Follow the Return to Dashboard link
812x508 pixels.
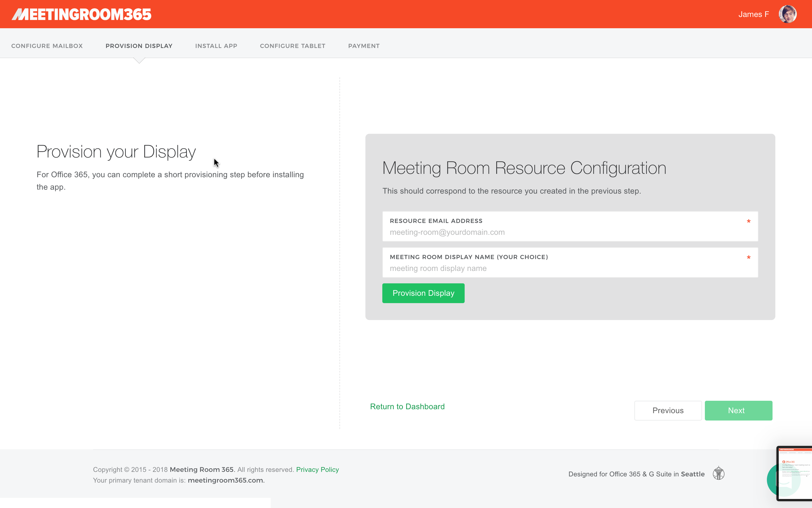tap(407, 406)
